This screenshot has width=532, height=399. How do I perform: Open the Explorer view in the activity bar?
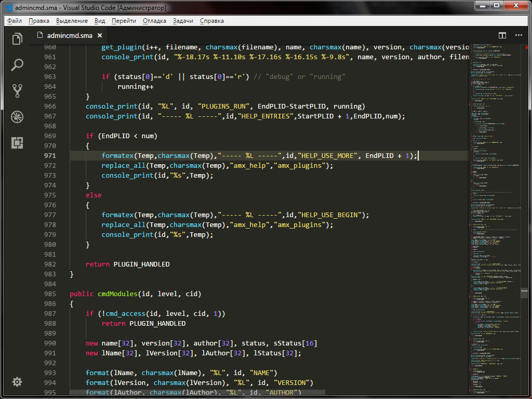click(17, 38)
